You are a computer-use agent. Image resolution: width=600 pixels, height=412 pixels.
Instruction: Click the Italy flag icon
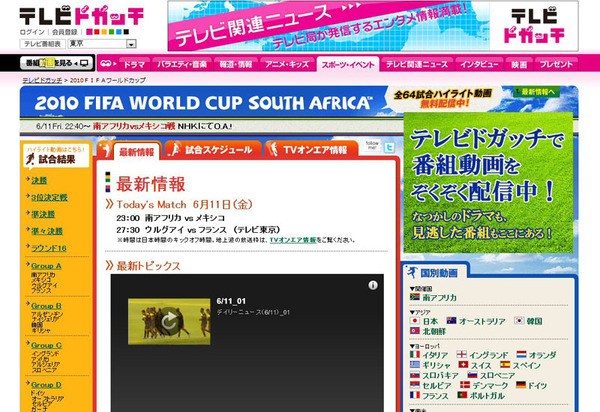tap(415, 355)
